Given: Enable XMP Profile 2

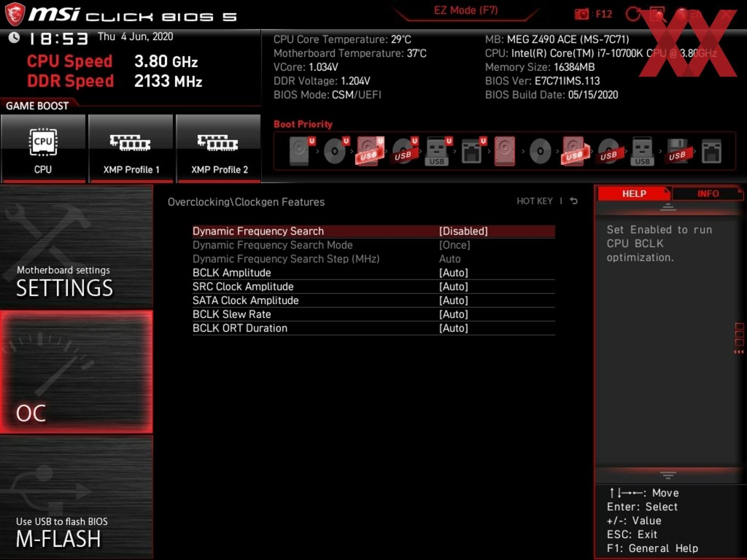Looking at the screenshot, I should (x=219, y=148).
